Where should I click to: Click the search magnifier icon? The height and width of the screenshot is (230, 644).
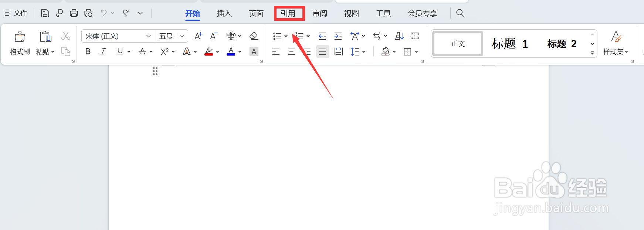pos(460,13)
